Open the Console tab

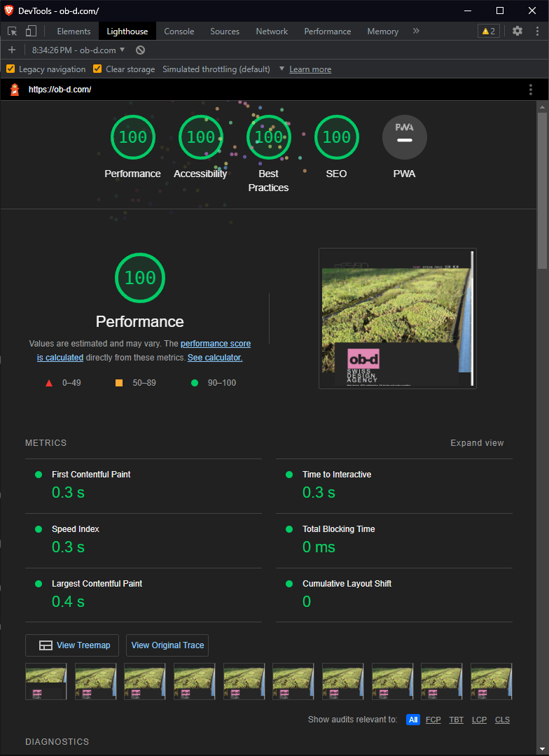click(179, 31)
